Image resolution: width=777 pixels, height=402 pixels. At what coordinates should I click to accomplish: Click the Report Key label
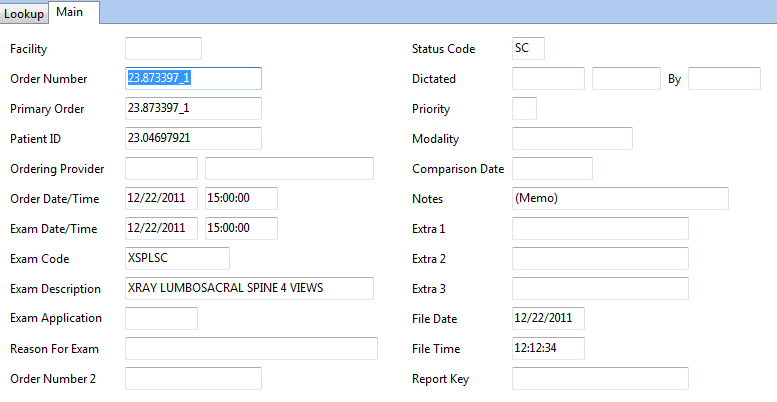point(441,379)
